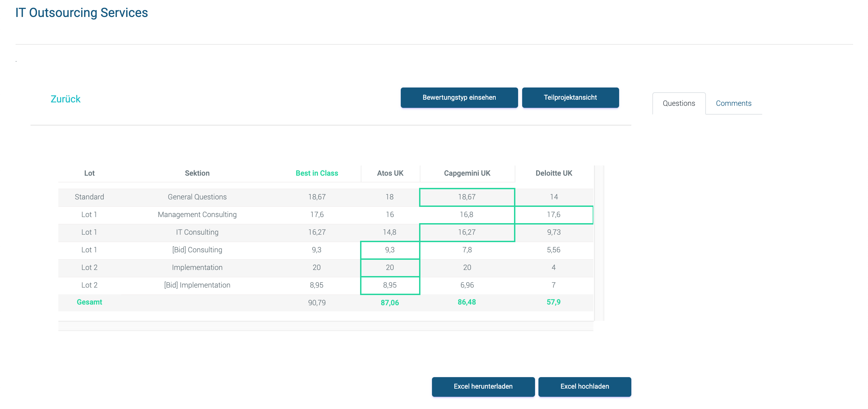Select Deloitte's highlighted 17,6 Management Consulting score
The height and width of the screenshot is (409, 868).
pos(554,215)
